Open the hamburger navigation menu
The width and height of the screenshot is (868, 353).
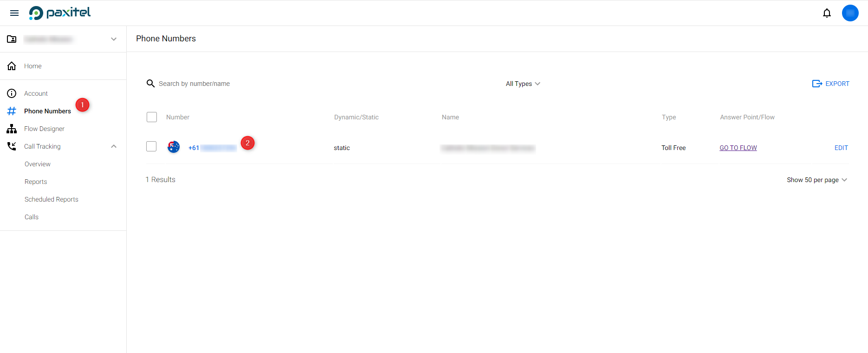tap(14, 13)
